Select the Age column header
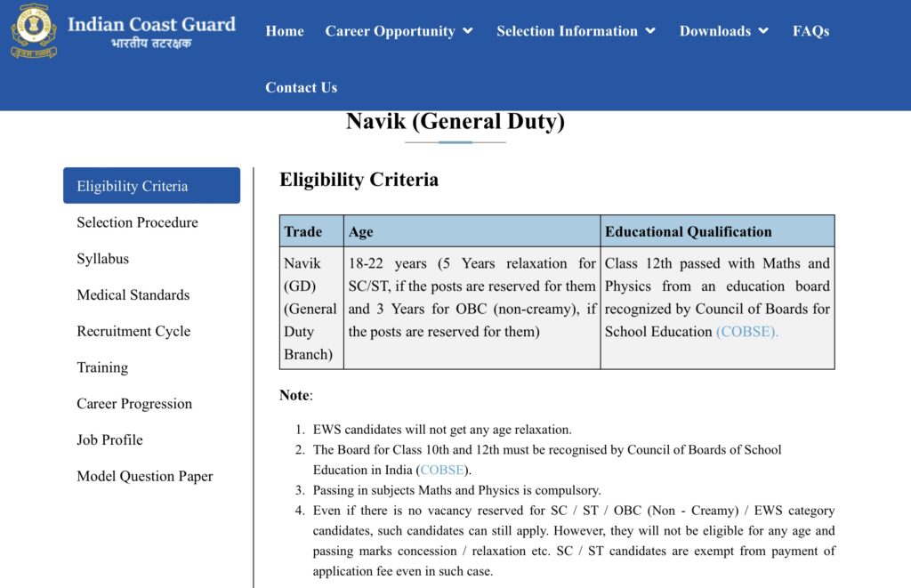 pyautogui.click(x=472, y=231)
